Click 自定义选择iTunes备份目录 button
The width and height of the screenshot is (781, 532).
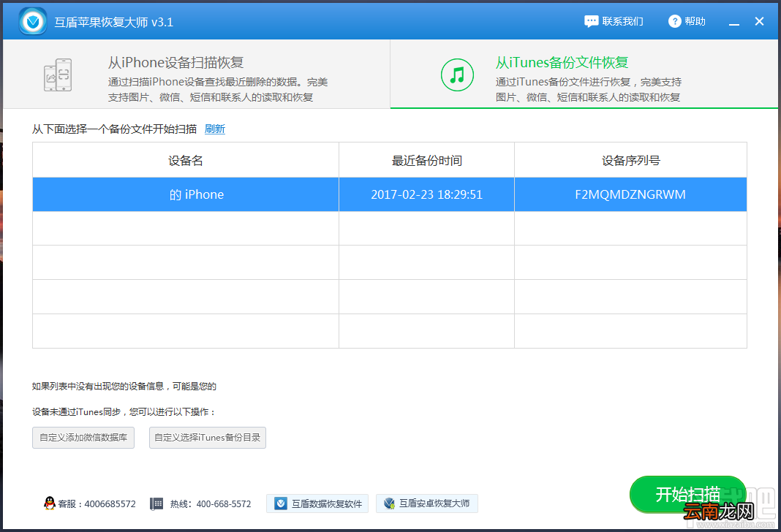207,438
